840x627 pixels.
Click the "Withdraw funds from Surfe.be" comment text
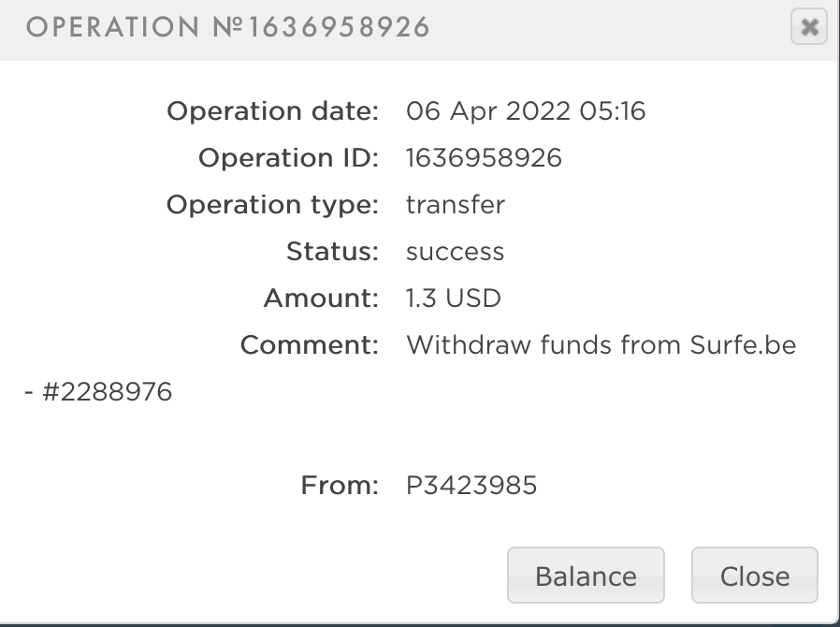(601, 345)
